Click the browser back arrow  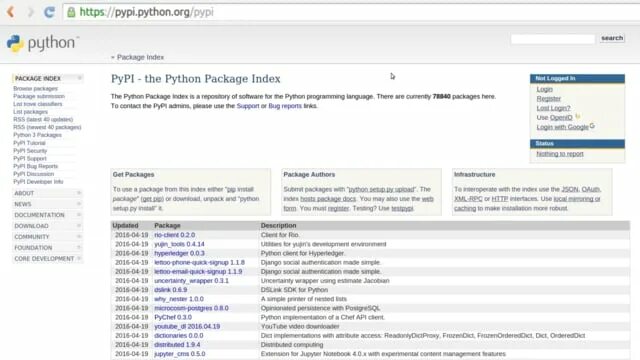[x=11, y=12]
